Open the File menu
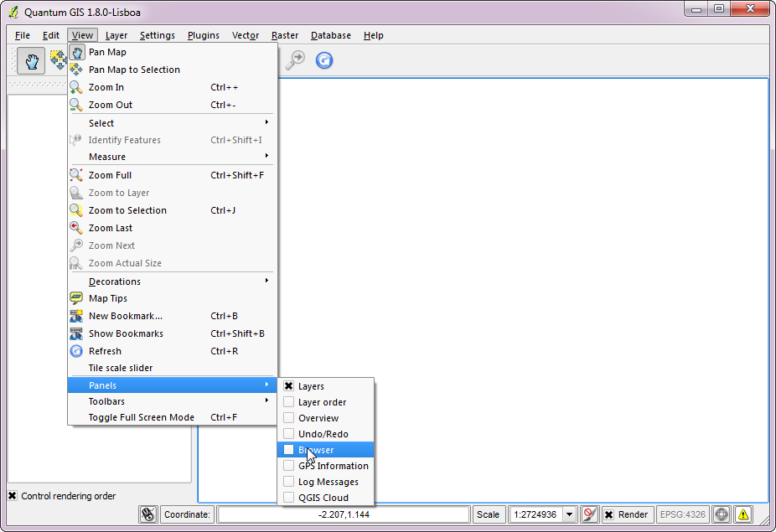 pyautogui.click(x=23, y=35)
